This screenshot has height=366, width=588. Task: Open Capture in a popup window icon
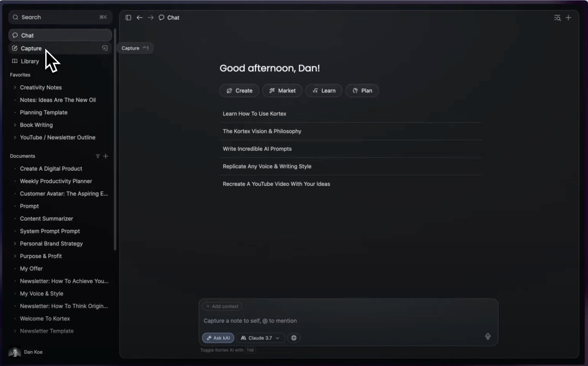[x=105, y=48]
